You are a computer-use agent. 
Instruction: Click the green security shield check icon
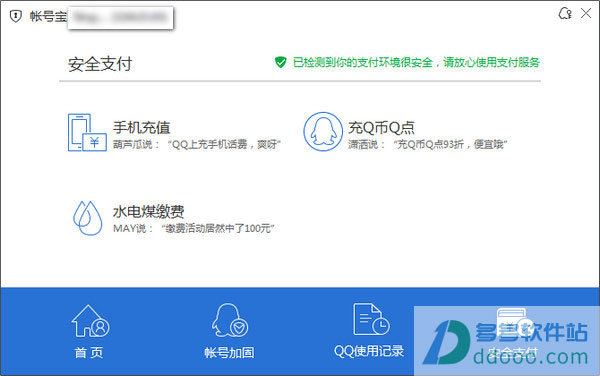point(280,62)
